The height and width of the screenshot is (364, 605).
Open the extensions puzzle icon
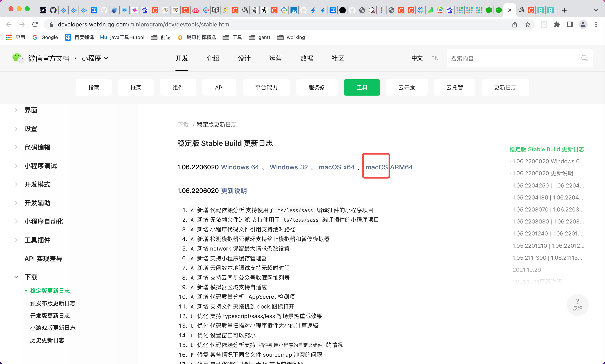click(x=557, y=24)
